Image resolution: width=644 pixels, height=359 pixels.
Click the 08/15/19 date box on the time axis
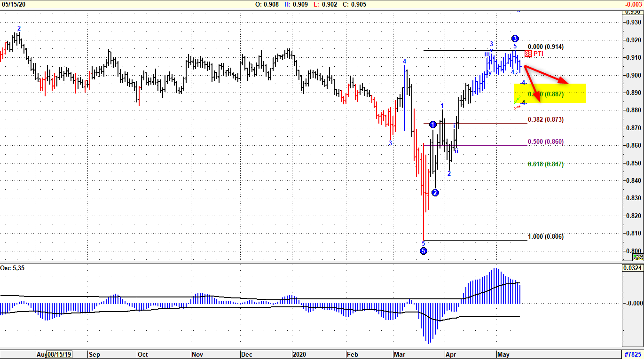tap(60, 355)
